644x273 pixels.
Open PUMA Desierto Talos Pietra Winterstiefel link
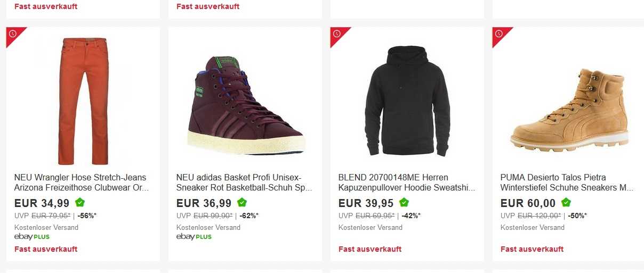[567, 183]
